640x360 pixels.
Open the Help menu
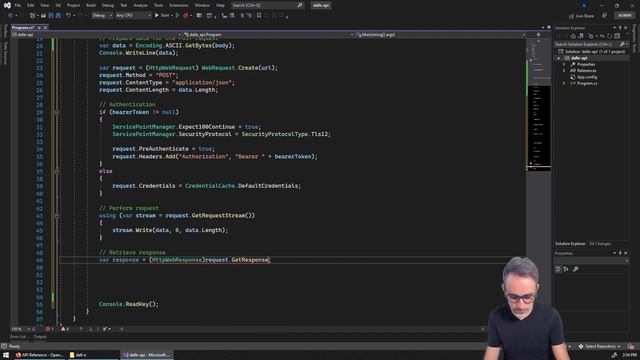point(220,5)
